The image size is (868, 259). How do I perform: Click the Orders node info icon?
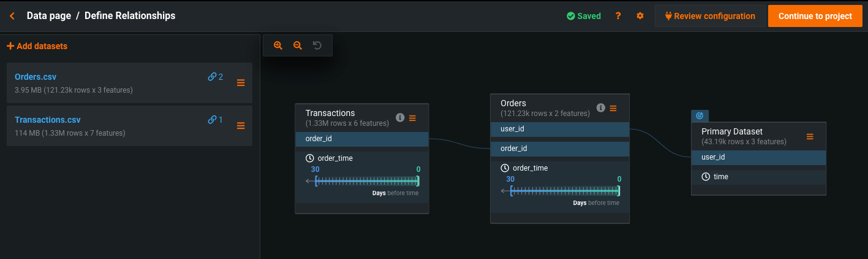click(601, 108)
